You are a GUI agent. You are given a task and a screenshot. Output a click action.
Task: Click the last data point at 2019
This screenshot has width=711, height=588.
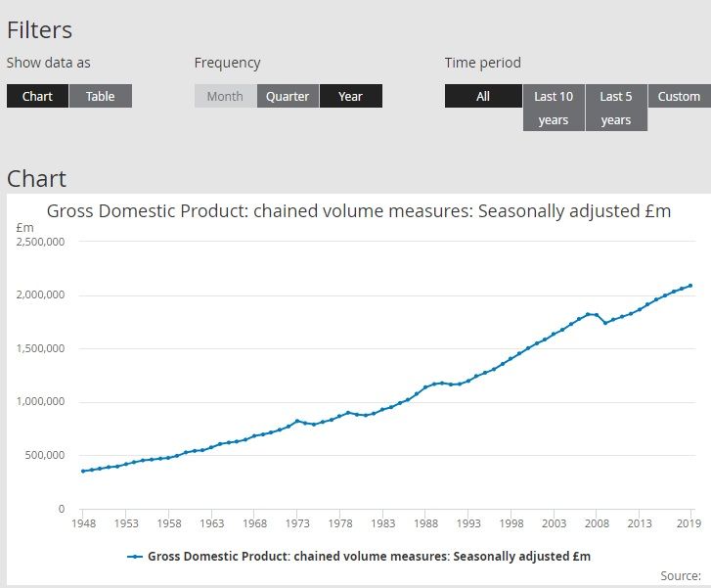coord(690,286)
